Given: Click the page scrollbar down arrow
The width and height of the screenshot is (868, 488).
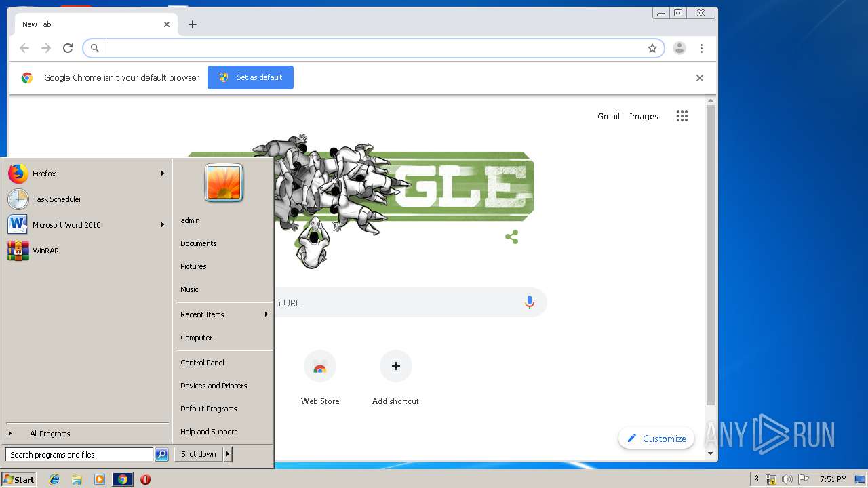Looking at the screenshot, I should coord(711,453).
